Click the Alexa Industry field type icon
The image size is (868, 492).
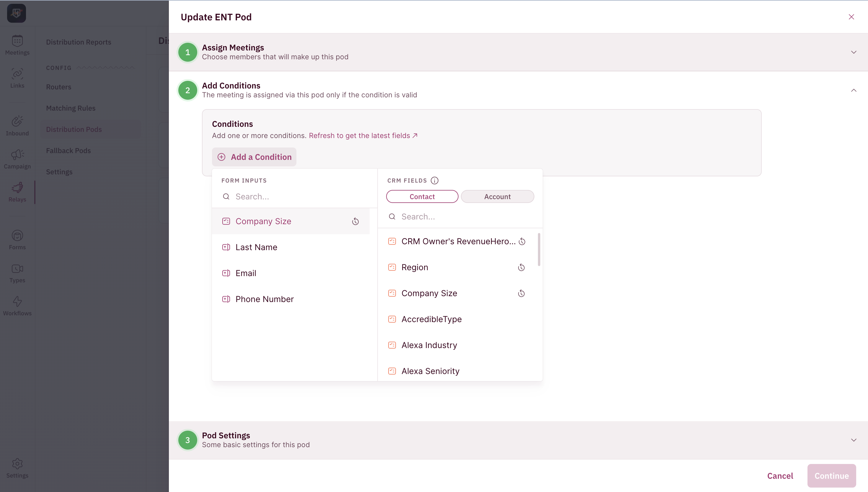[x=392, y=345]
